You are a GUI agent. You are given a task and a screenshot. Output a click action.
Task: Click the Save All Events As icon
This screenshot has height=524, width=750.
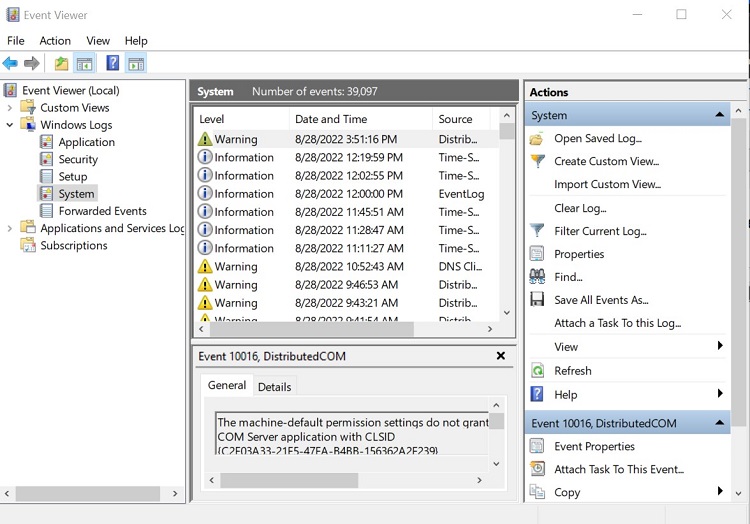click(x=537, y=300)
